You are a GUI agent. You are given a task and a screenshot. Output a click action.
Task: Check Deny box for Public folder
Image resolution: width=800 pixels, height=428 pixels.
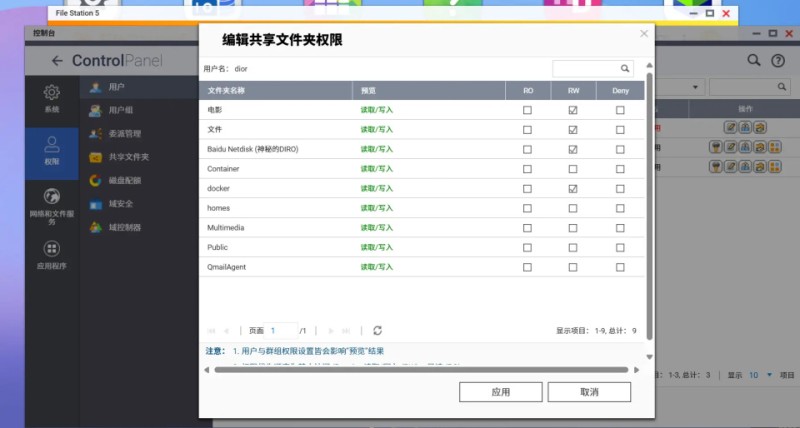620,247
